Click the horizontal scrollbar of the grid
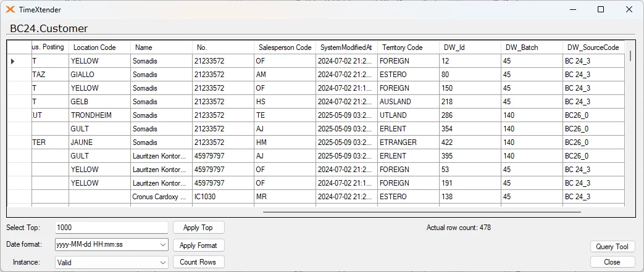644x272 pixels. (422, 212)
